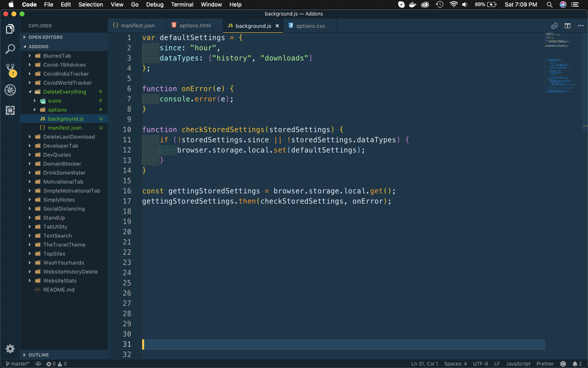Click the battery 89% indicator
Screen dimensions: 588x368
486,4
